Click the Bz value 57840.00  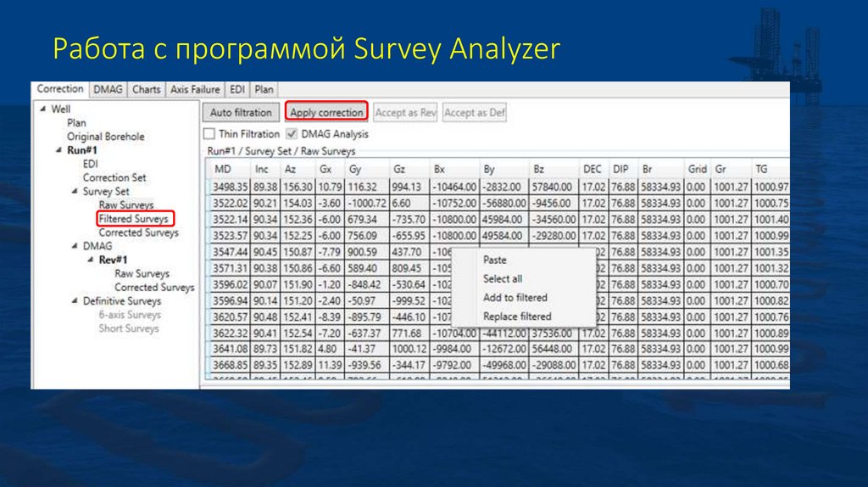(x=554, y=188)
